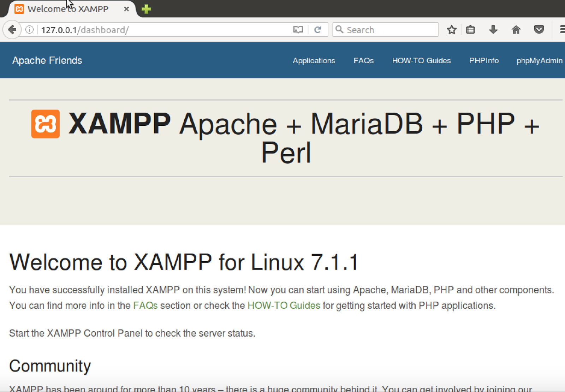Open a new tab with plus icon
Screen dimensions: 565x392
point(146,9)
